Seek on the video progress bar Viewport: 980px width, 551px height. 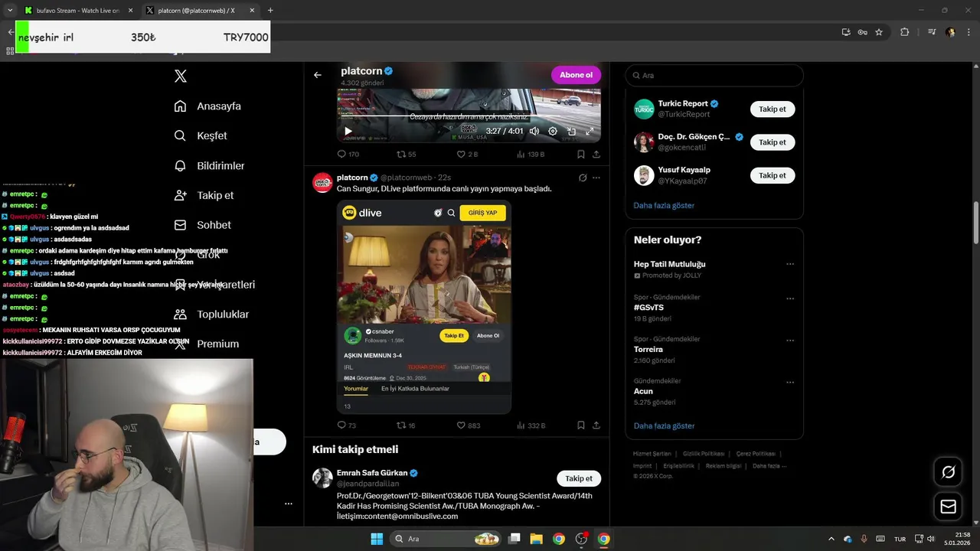469,116
